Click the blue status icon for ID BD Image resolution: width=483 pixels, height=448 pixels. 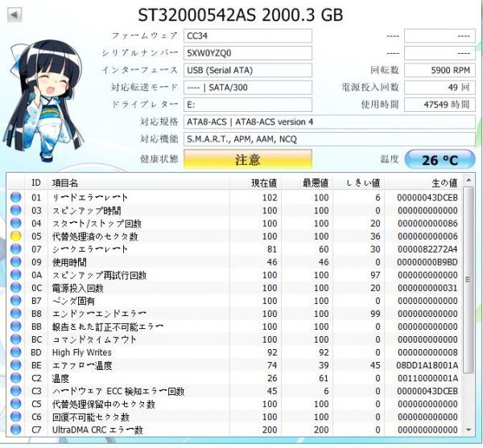point(16,352)
